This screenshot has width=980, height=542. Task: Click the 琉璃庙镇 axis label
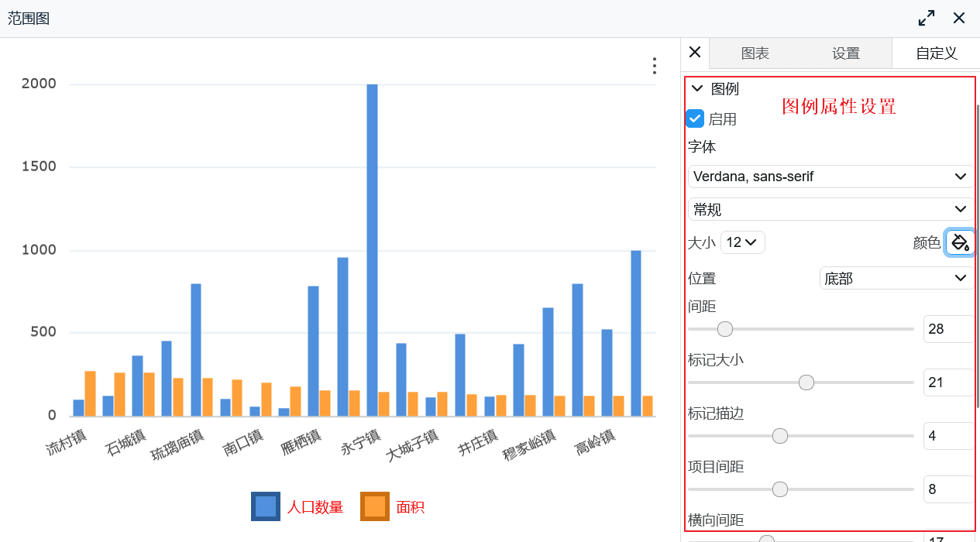[x=177, y=445]
